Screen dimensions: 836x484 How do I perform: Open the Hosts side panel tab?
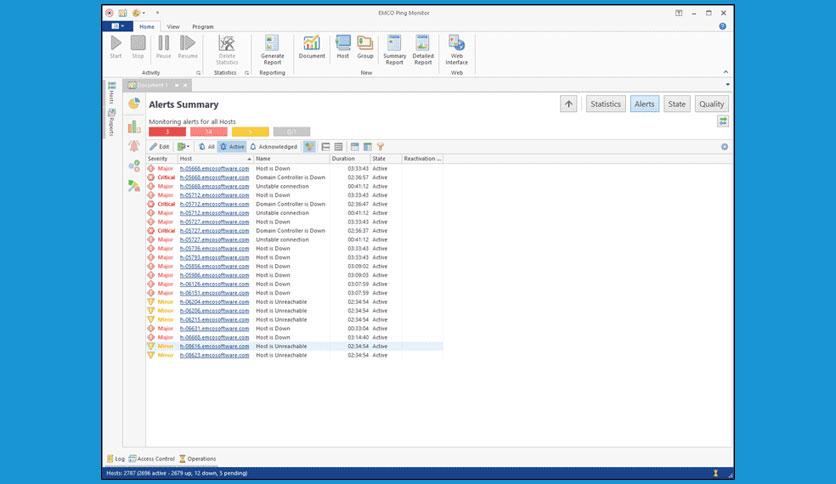111,93
